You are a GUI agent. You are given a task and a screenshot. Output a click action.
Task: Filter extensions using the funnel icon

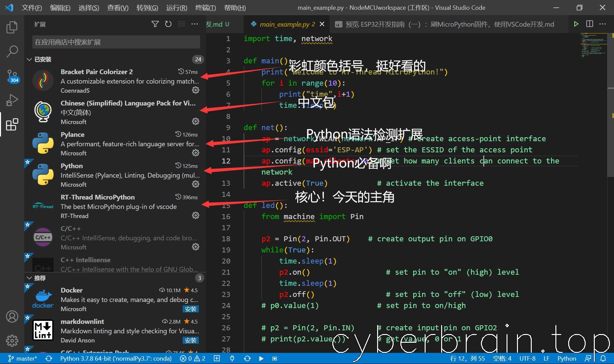[x=155, y=24]
